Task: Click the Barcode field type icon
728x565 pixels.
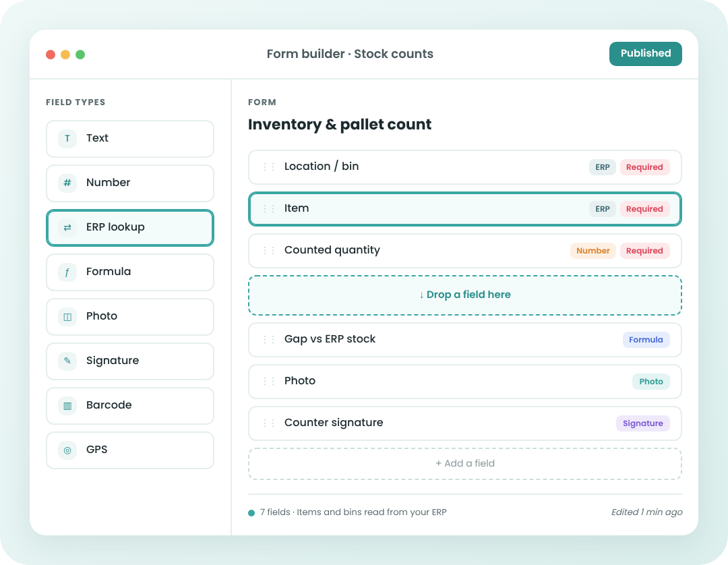Action: click(67, 405)
